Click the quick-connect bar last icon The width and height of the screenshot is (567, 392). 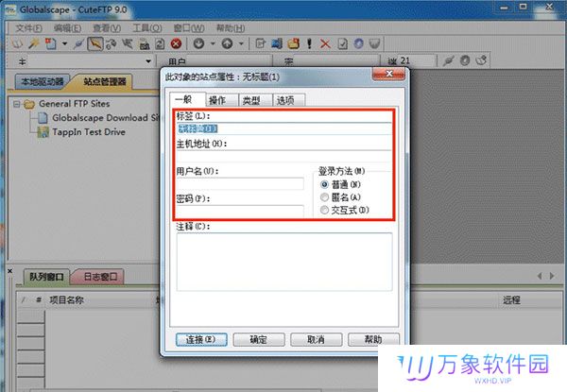(x=481, y=60)
